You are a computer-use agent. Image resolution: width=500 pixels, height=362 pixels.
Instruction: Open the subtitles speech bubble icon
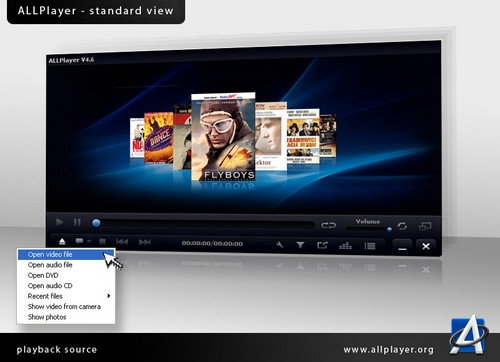[79, 241]
